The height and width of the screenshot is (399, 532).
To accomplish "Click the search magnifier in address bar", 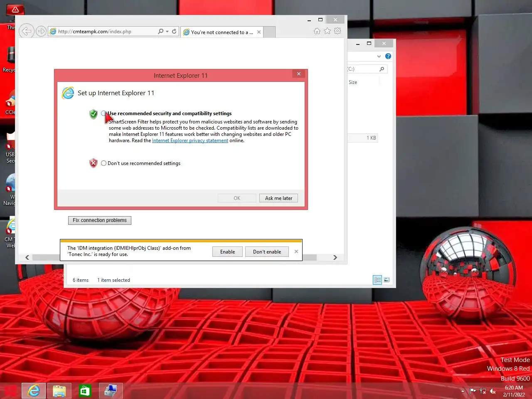I will (x=160, y=32).
